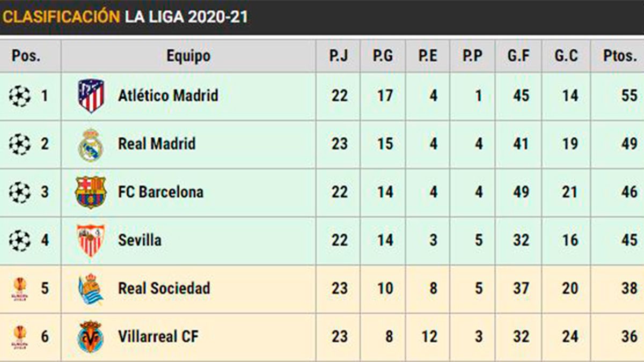Screen dimensions: 644x362
Task: Click the Champions League icon beside position 1
Action: click(x=20, y=97)
